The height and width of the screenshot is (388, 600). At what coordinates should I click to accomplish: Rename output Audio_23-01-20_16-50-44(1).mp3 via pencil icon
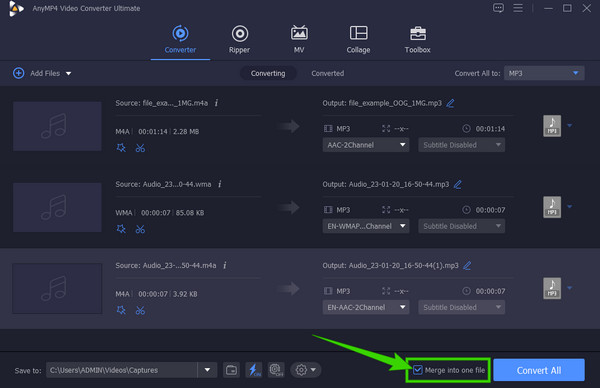pos(467,265)
